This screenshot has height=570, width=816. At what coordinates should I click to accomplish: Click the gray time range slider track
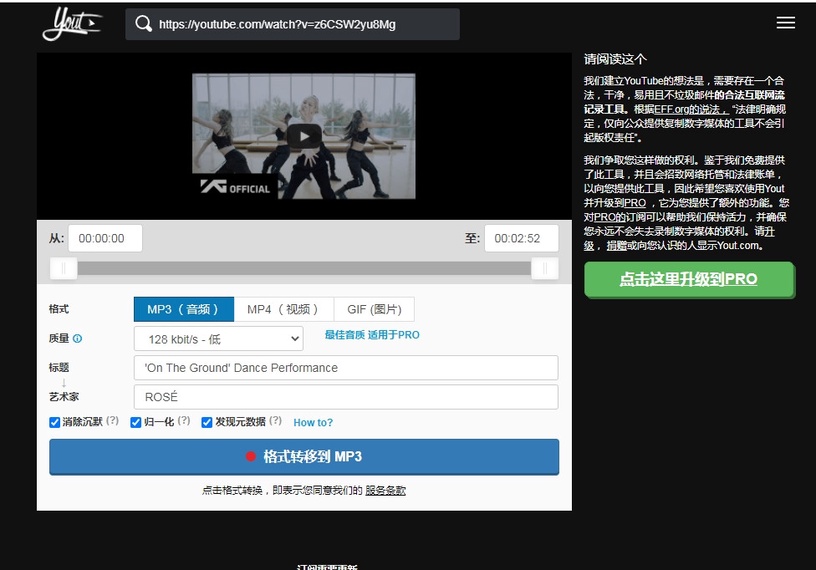tap(304, 268)
